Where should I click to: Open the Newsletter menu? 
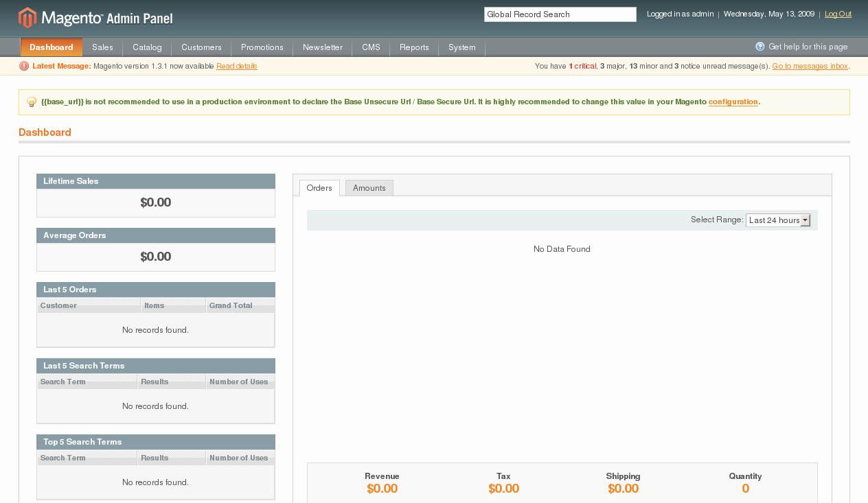click(323, 47)
